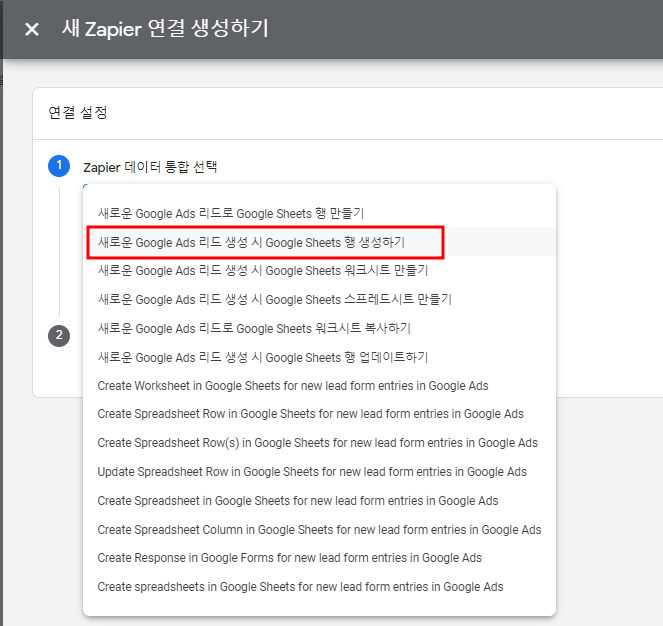Click the 'Zapier 데이터 통합 선택' step title
This screenshot has height=626, width=663.
[150, 167]
